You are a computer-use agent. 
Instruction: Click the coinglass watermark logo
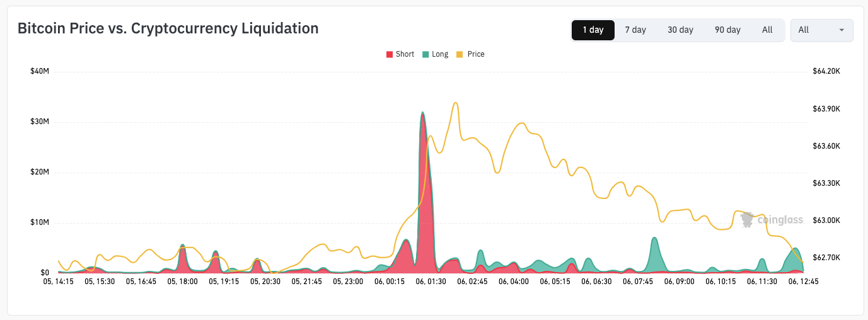[772, 220]
